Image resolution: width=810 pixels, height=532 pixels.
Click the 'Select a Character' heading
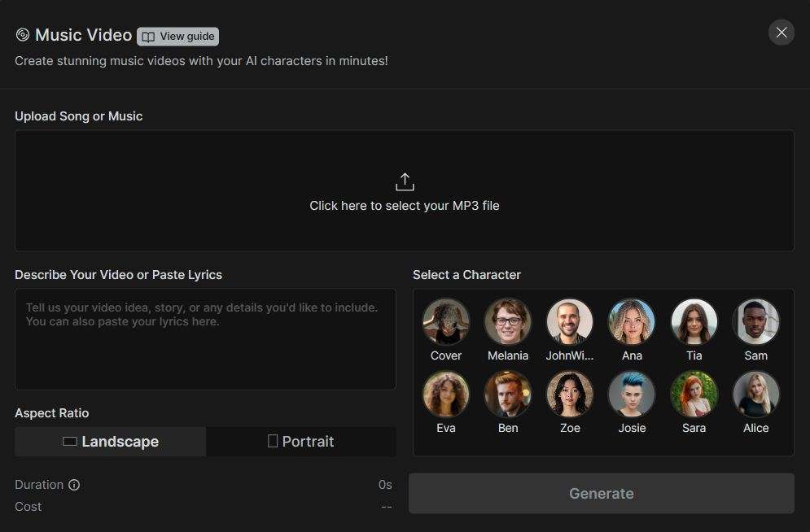[x=466, y=274]
